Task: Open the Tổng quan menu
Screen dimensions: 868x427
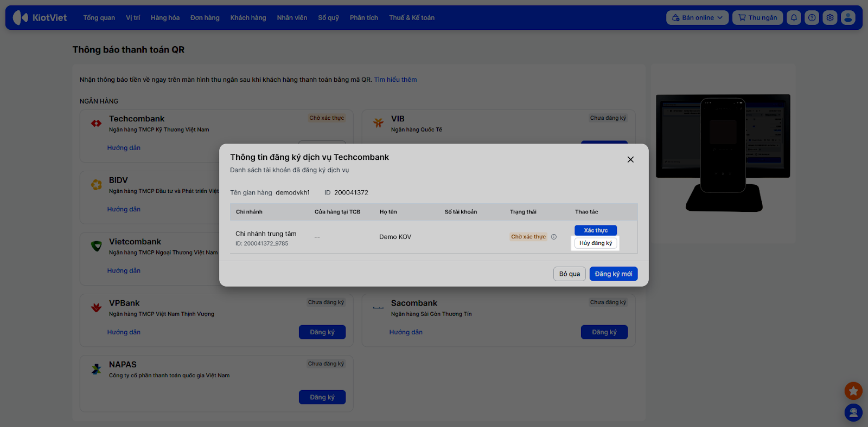Action: tap(99, 18)
